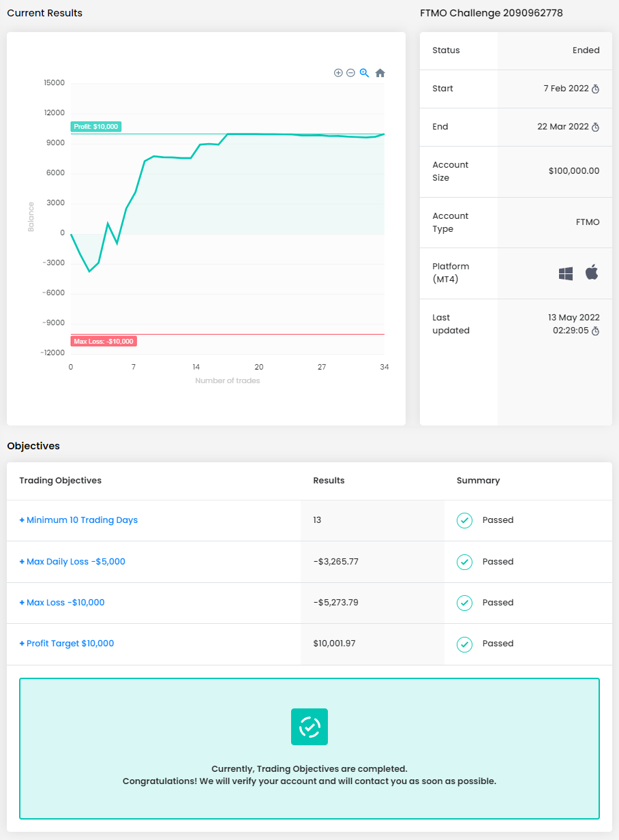Click the Platform (MT4) label

coord(451,273)
